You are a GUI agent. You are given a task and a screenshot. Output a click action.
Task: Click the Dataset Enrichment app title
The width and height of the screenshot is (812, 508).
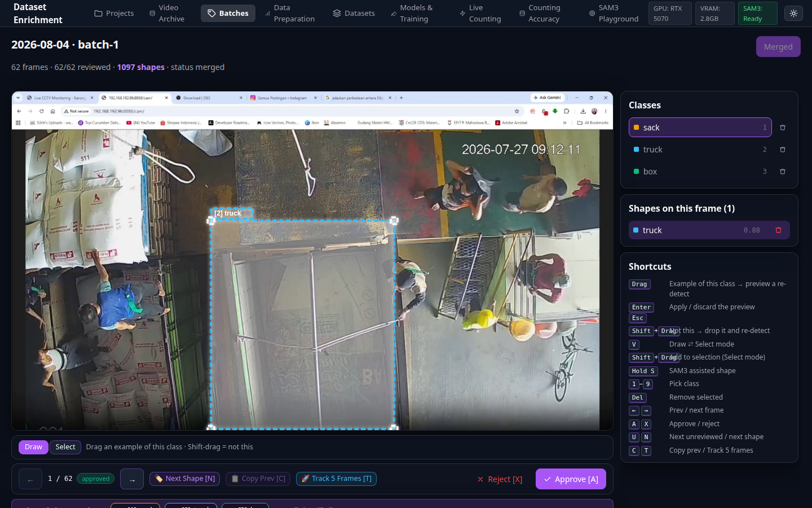click(38, 14)
